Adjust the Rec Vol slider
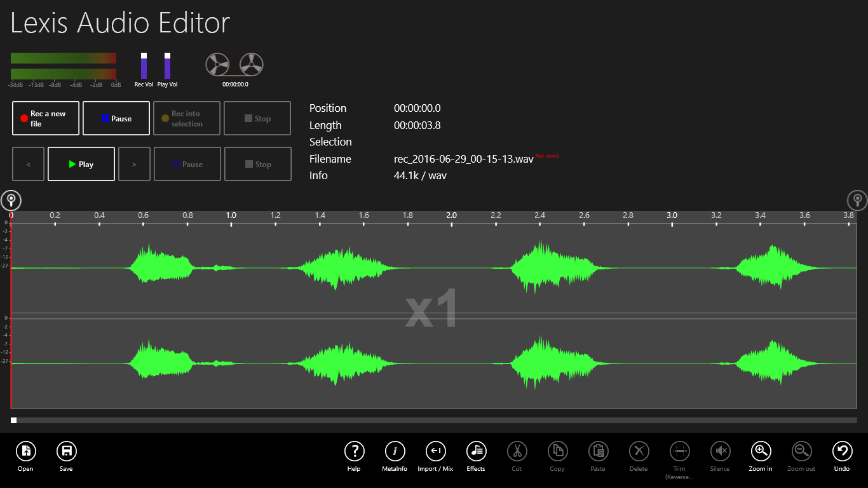The height and width of the screenshot is (488, 868). click(144, 65)
